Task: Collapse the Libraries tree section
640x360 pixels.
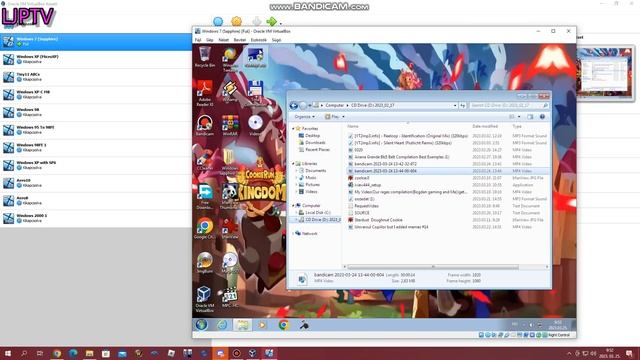Action: pyautogui.click(x=293, y=163)
